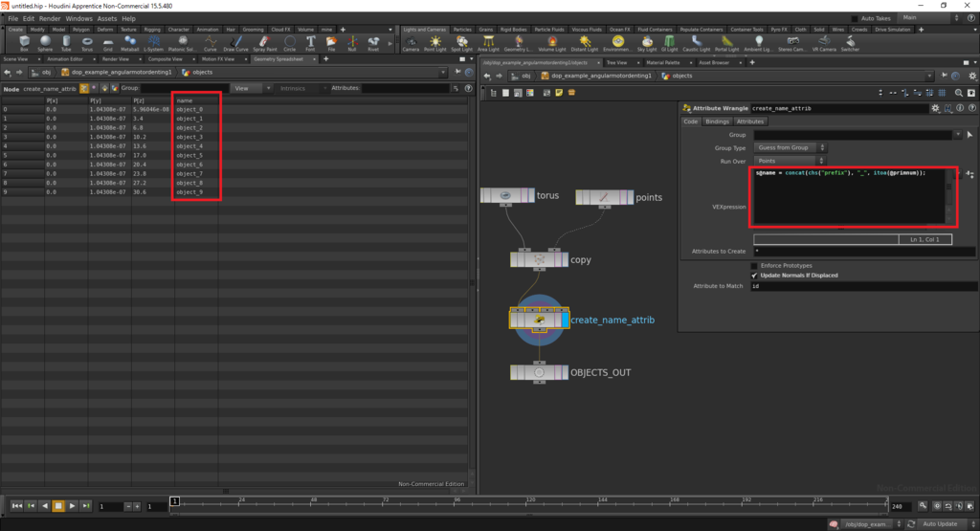Add a Sky Light from shelf
This screenshot has width=980, height=531.
[x=646, y=43]
